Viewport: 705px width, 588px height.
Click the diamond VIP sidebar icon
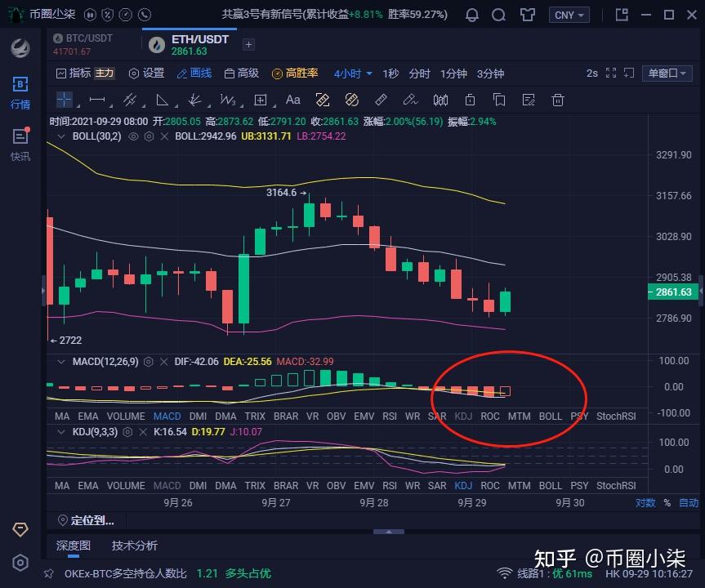click(20, 529)
